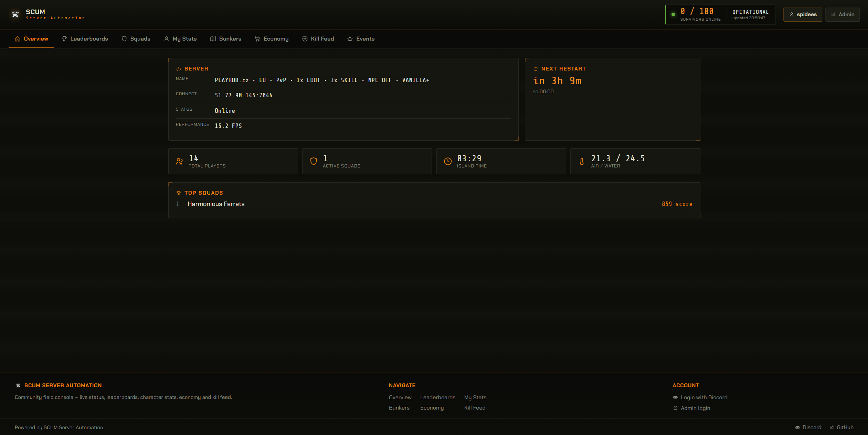This screenshot has height=435, width=868.
Task: Click footer Overview link
Action: (400, 398)
